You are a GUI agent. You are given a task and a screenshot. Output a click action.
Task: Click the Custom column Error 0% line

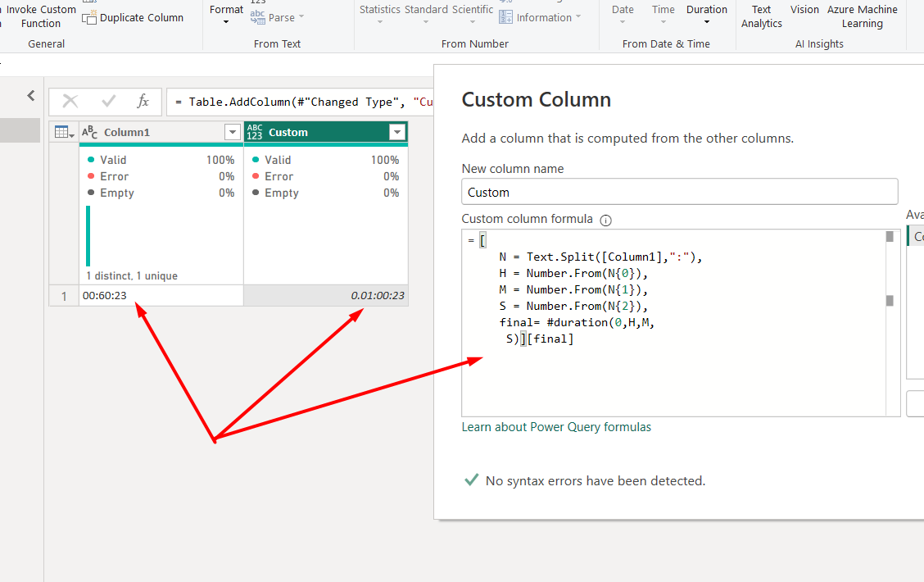(325, 176)
